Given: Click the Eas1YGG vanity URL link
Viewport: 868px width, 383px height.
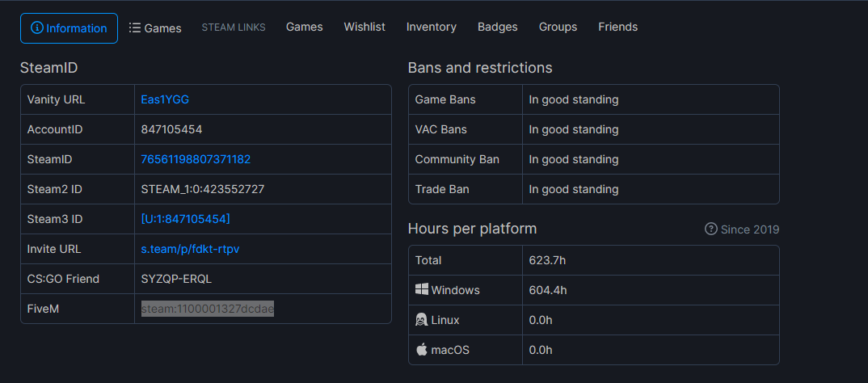Looking at the screenshot, I should tap(165, 99).
